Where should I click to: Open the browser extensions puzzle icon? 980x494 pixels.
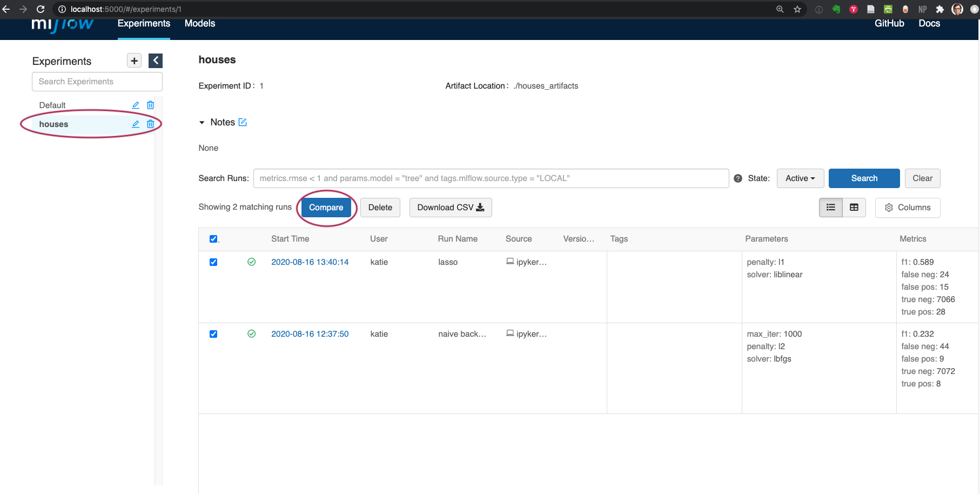pos(940,9)
